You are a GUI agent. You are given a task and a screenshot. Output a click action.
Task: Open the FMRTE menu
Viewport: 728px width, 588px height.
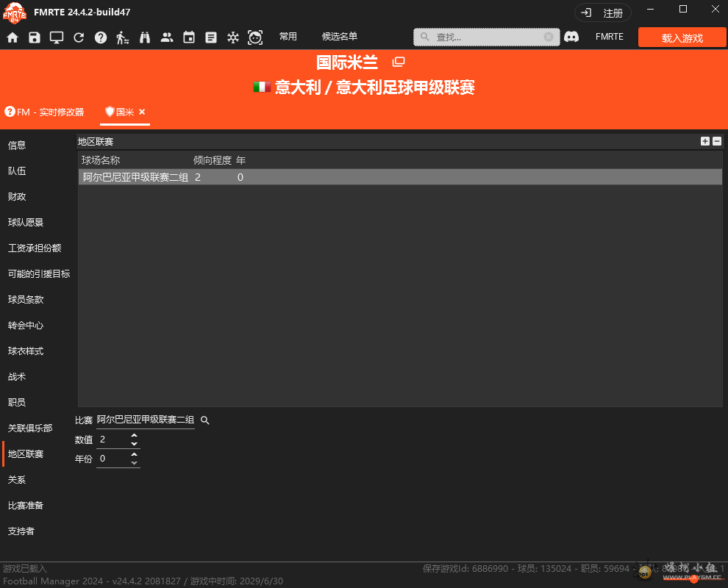tap(609, 37)
